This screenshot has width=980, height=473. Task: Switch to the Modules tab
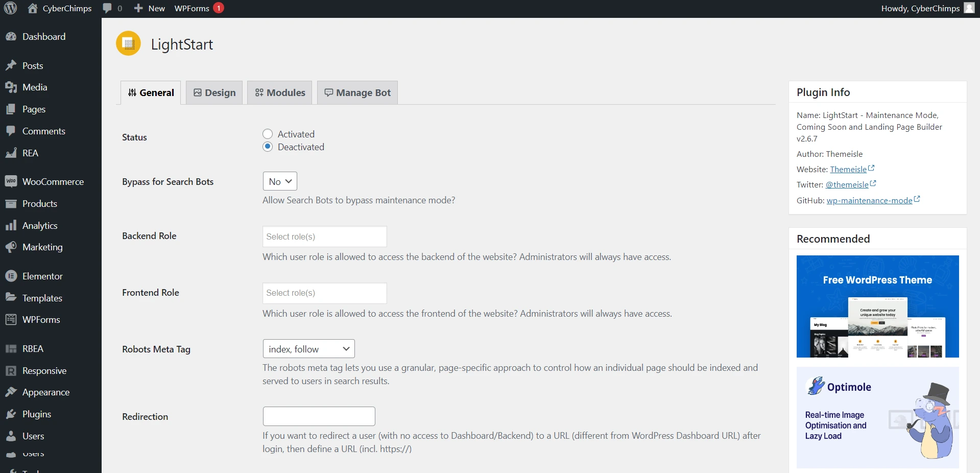pos(280,92)
